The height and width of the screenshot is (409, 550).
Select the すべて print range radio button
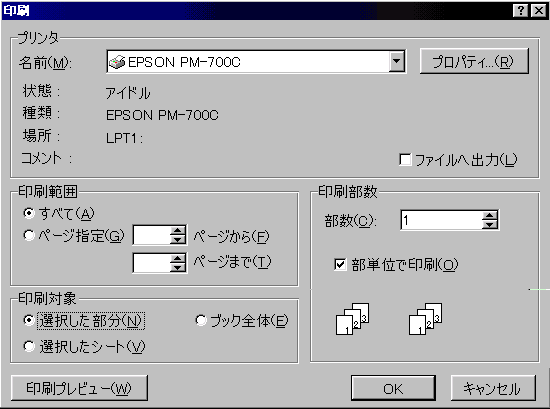coord(29,213)
